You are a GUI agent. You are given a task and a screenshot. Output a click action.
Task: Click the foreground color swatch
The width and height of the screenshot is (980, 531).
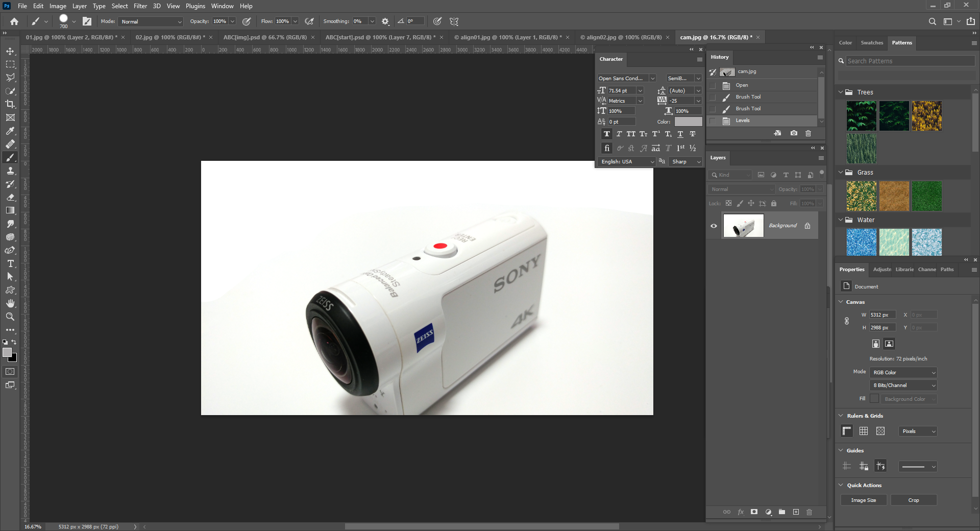coord(7,352)
